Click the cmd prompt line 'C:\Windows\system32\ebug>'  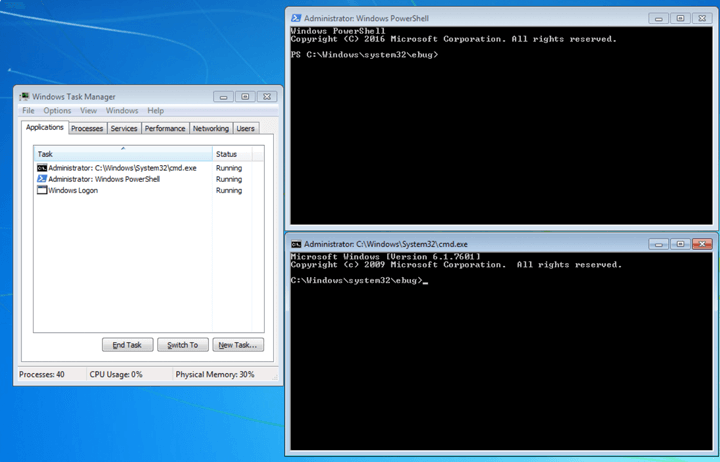pyautogui.click(x=356, y=280)
